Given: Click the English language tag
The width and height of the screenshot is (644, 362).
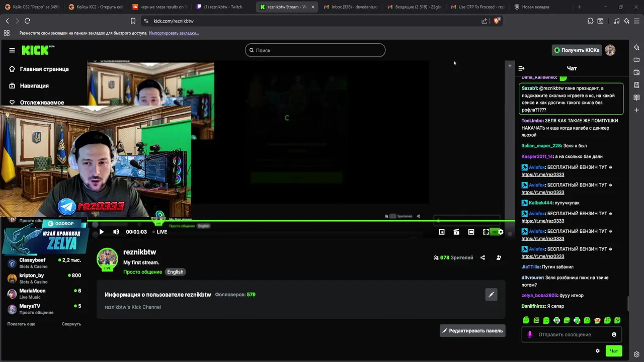Looking at the screenshot, I should click(x=175, y=272).
